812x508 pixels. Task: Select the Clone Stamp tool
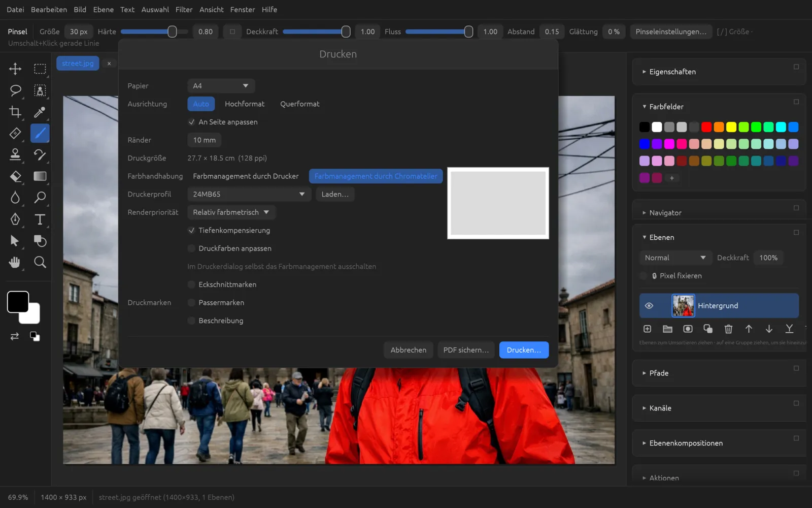tap(15, 154)
